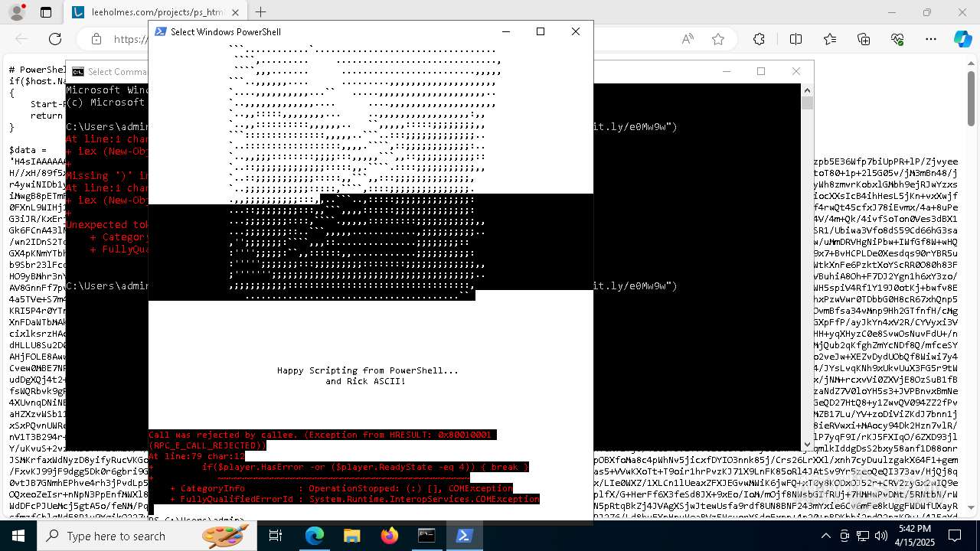980x551 pixels.
Task: Click Command Prompt scrollbar down arrow
Action: tap(807, 444)
